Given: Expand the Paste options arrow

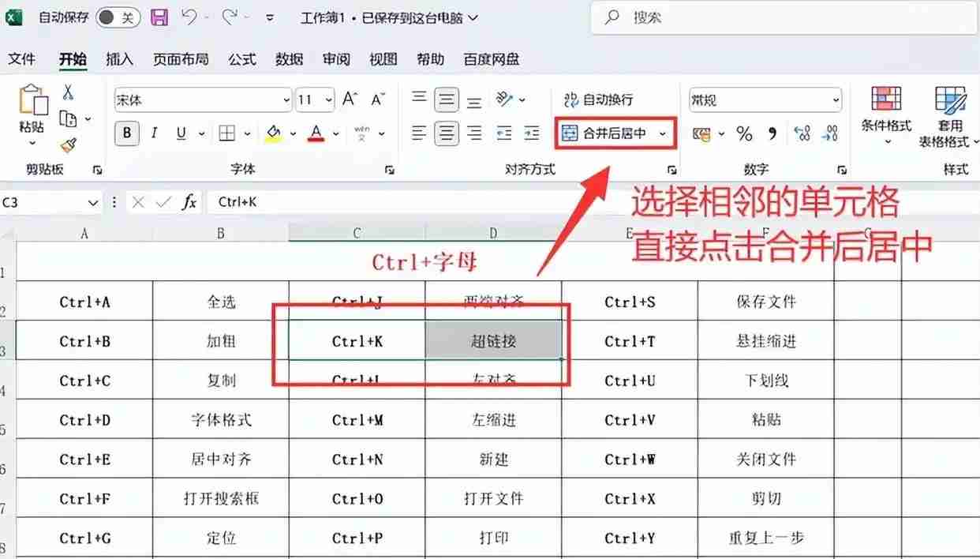Looking at the screenshot, I should (32, 144).
